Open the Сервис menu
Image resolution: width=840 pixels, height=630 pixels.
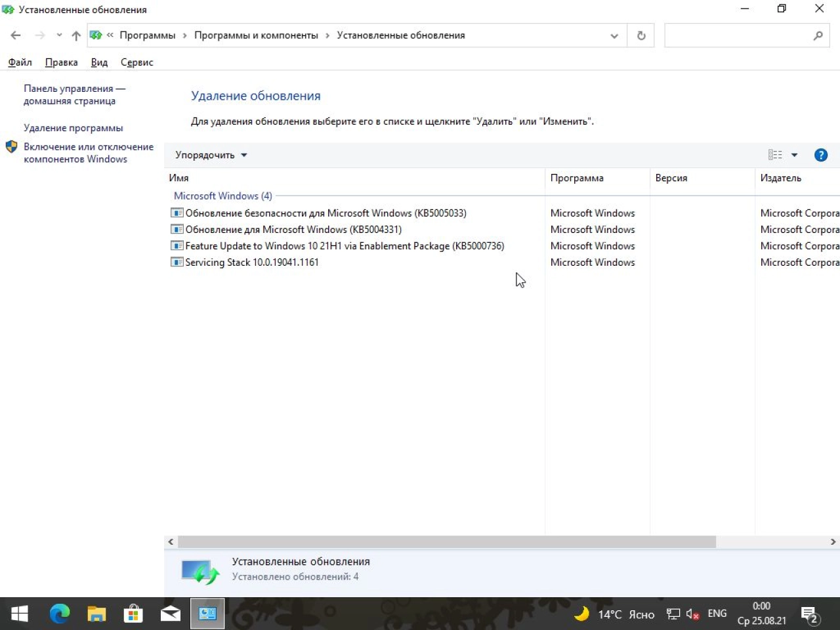point(136,62)
